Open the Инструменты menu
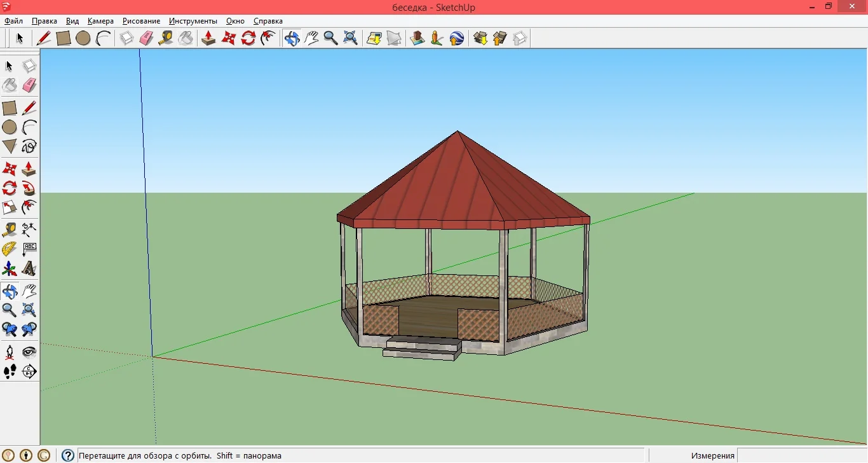Image resolution: width=868 pixels, height=463 pixels. 193,21
